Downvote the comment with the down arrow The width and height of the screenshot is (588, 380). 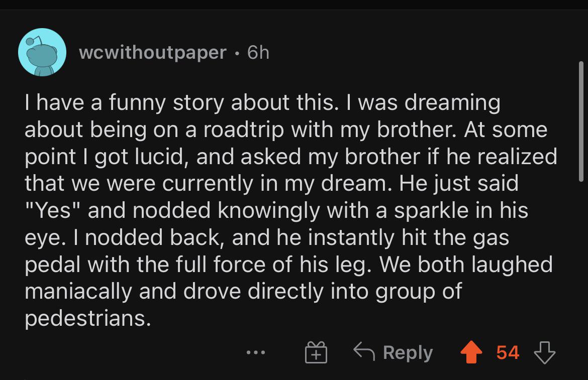pyautogui.click(x=545, y=352)
